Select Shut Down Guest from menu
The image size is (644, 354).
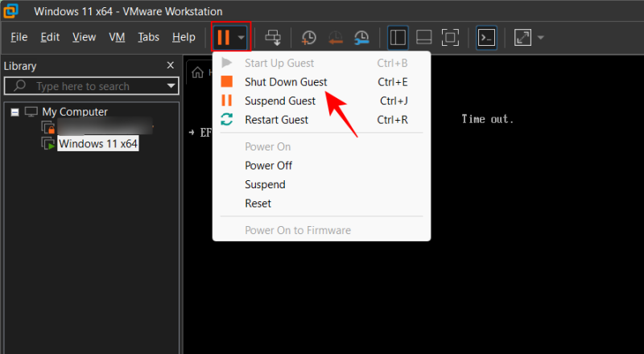[286, 82]
